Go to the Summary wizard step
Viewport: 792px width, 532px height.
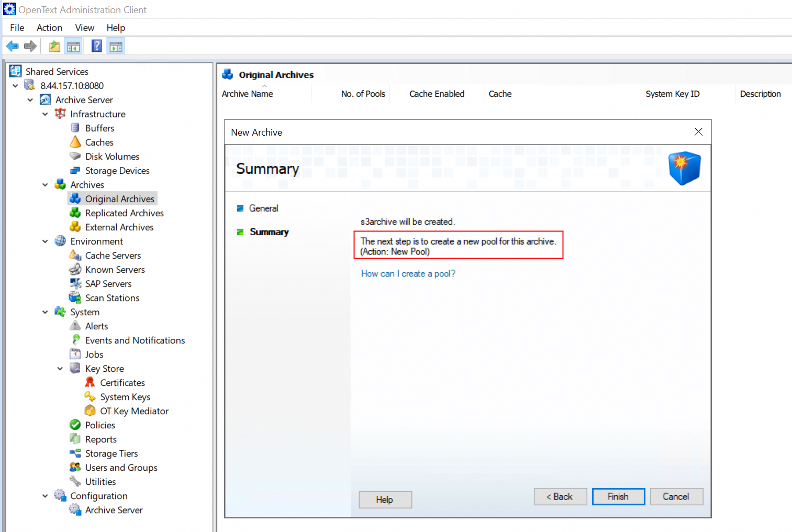[269, 232]
